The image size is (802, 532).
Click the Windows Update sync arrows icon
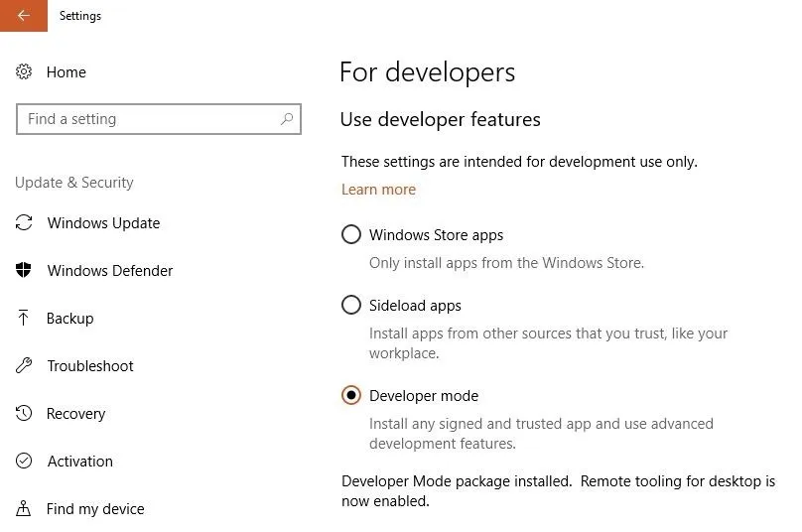(x=24, y=223)
